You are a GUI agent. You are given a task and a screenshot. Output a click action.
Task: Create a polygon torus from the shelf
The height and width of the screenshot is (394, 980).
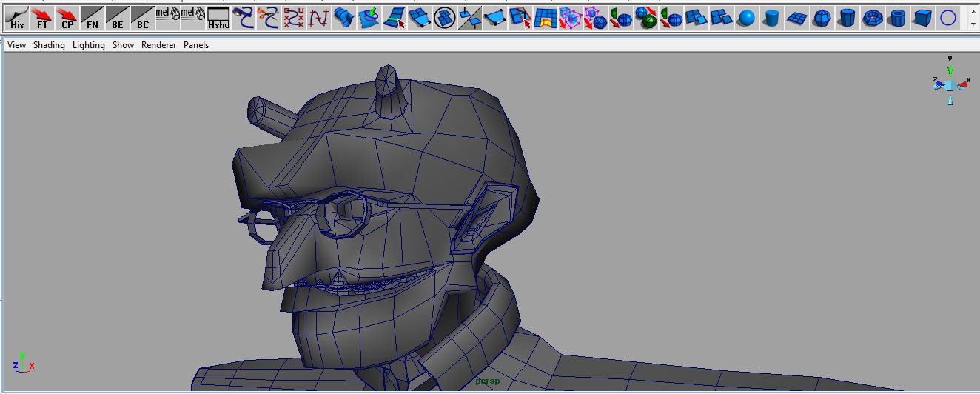[x=873, y=17]
